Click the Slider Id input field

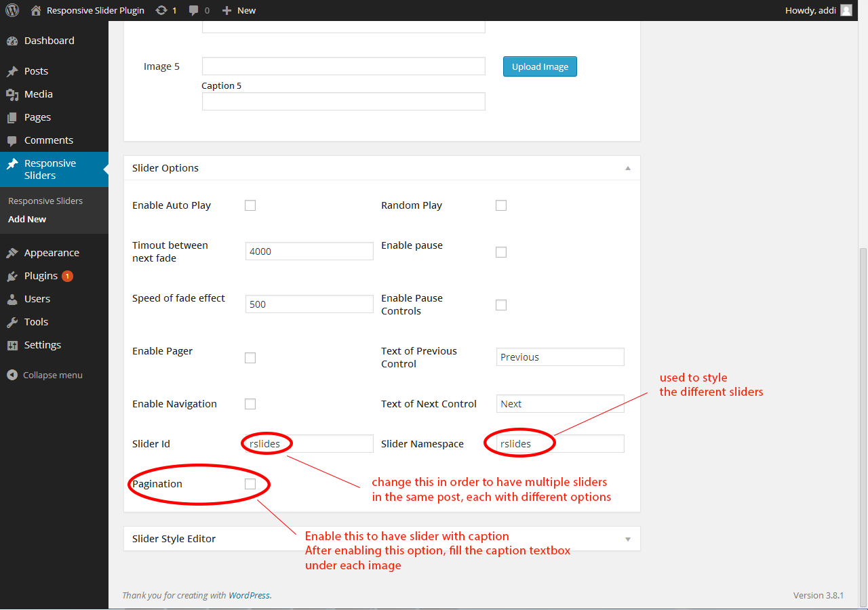click(x=309, y=443)
